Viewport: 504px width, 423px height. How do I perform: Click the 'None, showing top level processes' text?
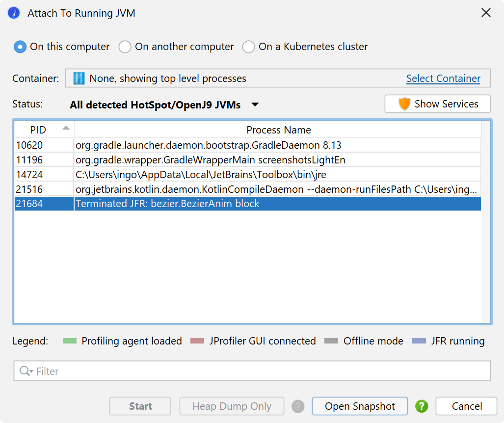[x=168, y=79]
